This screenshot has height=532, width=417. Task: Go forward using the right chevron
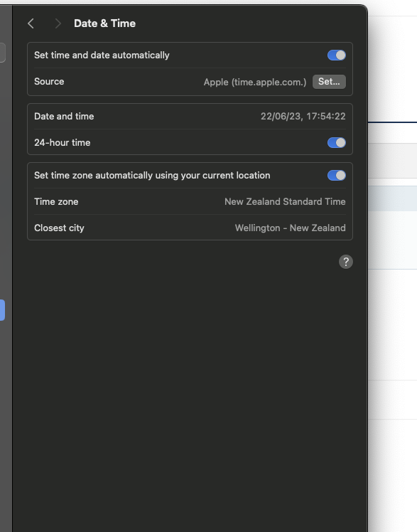[58, 23]
